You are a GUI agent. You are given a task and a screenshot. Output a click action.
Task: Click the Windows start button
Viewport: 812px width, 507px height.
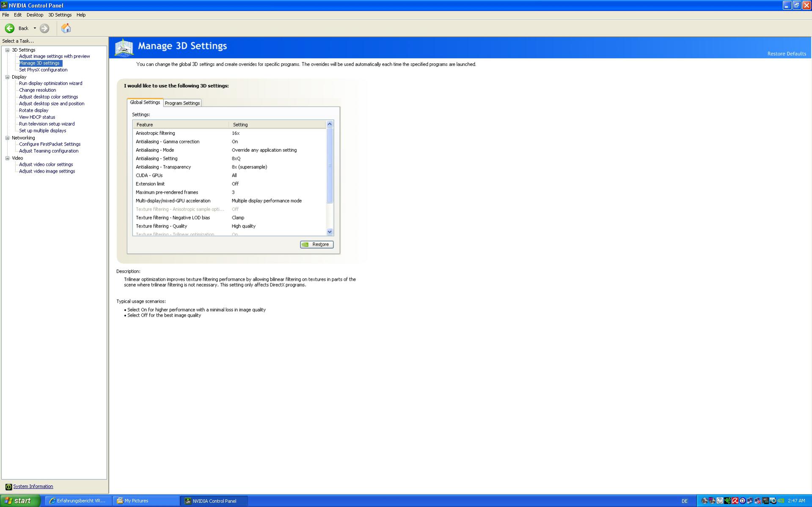click(x=20, y=501)
